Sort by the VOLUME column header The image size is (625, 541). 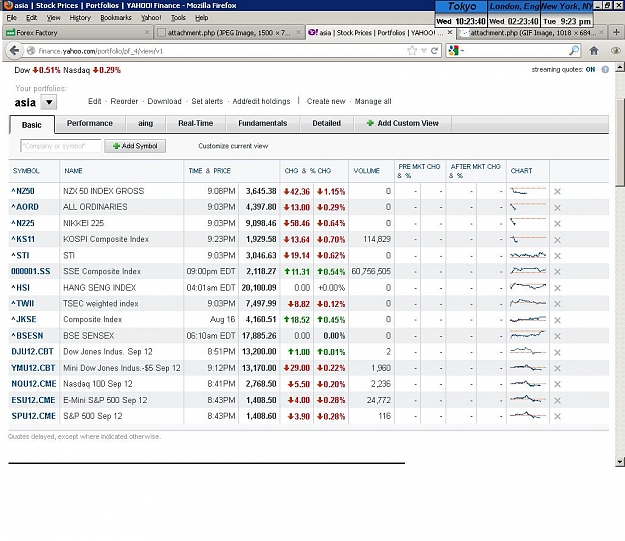[367, 171]
